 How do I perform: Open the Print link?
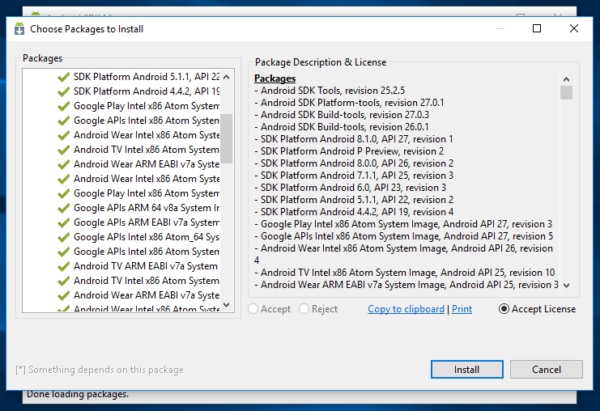[462, 309]
